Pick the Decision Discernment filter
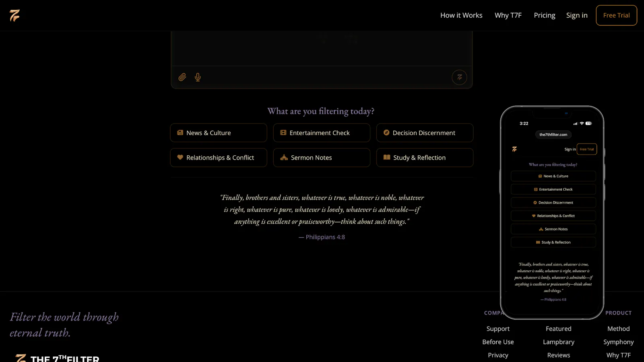The width and height of the screenshot is (644, 362). (425, 133)
